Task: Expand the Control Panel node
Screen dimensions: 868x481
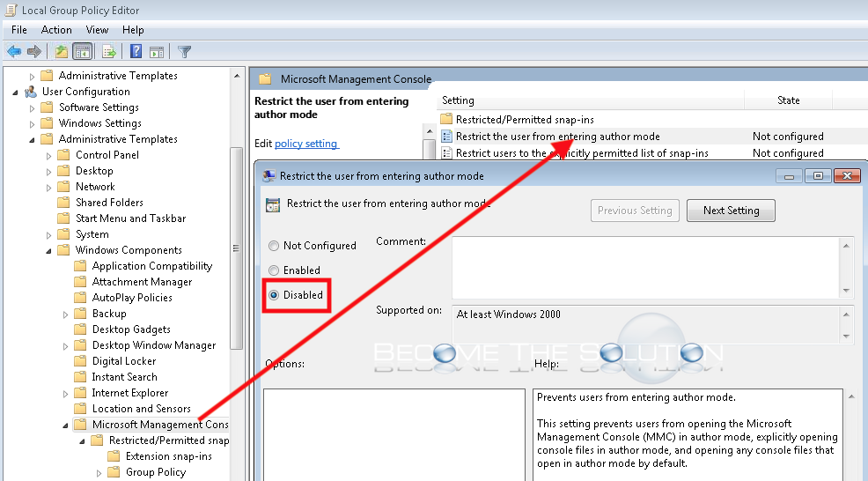Action: pyautogui.click(x=48, y=156)
